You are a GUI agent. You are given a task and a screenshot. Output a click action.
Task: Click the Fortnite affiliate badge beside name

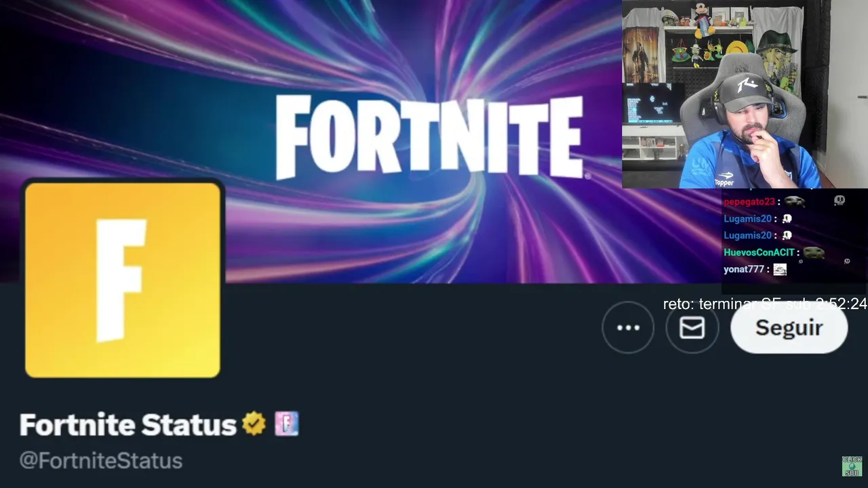[x=286, y=424]
